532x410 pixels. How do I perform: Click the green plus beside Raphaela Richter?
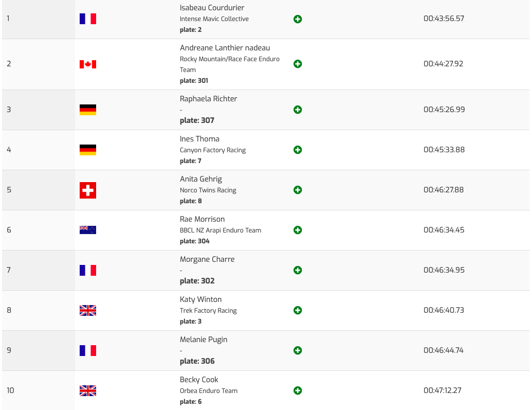298,110
